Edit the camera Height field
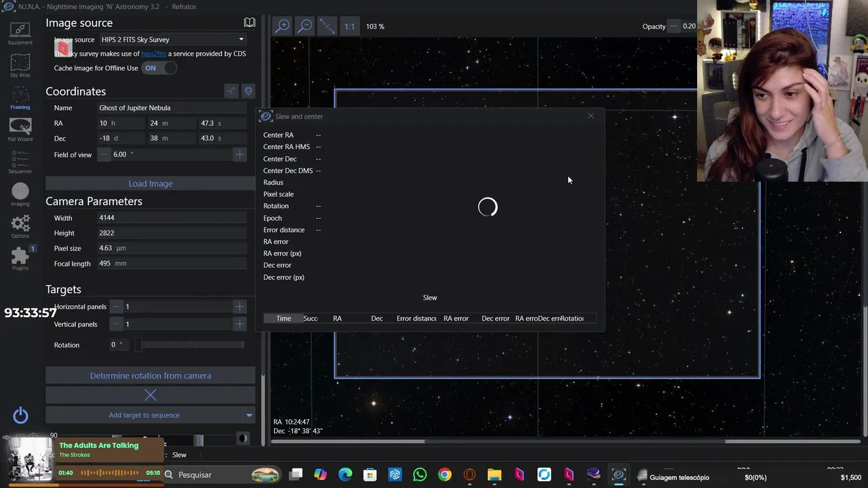 172,233
